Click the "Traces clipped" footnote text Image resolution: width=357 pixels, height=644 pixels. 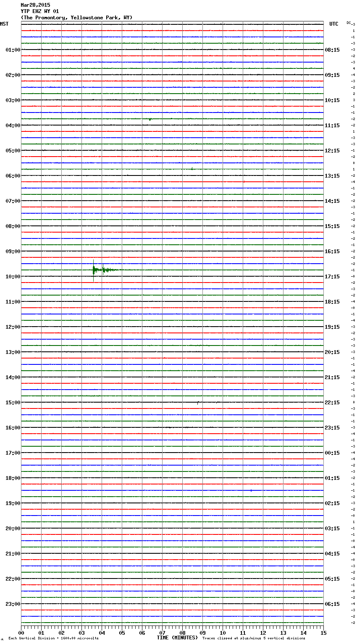(x=254, y=638)
